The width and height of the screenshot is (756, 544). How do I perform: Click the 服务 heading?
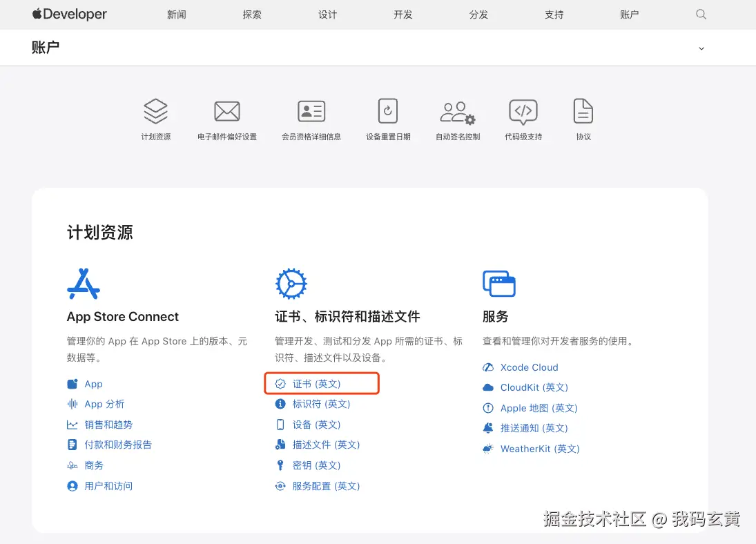[495, 317]
